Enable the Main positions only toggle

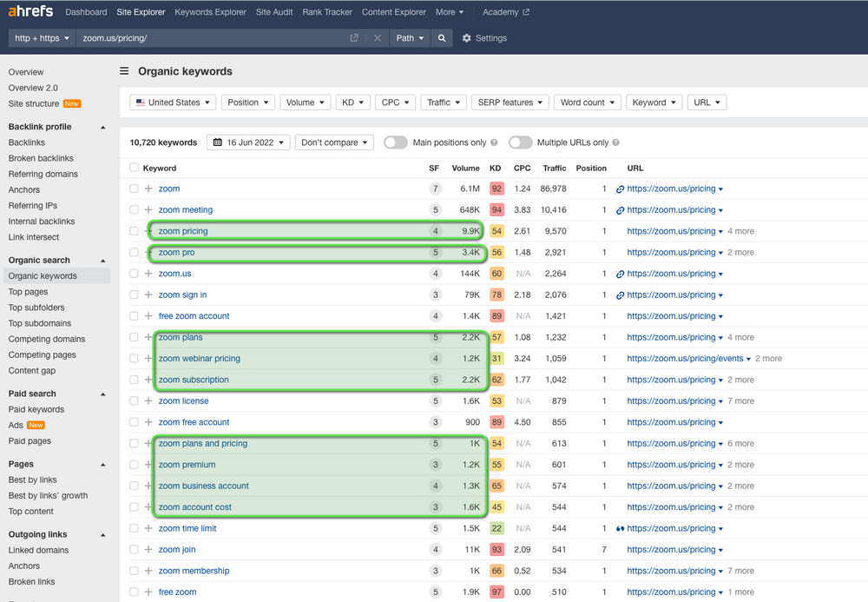point(395,142)
